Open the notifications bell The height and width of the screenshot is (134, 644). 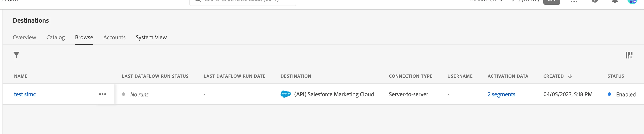[615, 1]
